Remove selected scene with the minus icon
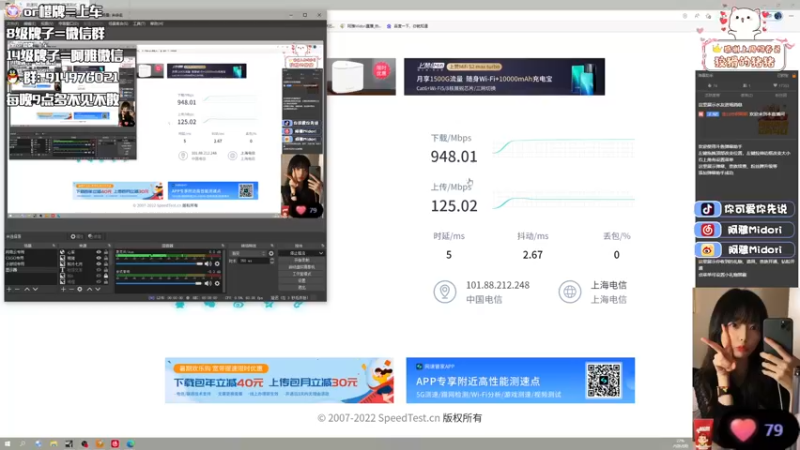Image resolution: width=800 pixels, height=450 pixels. pos(17,289)
